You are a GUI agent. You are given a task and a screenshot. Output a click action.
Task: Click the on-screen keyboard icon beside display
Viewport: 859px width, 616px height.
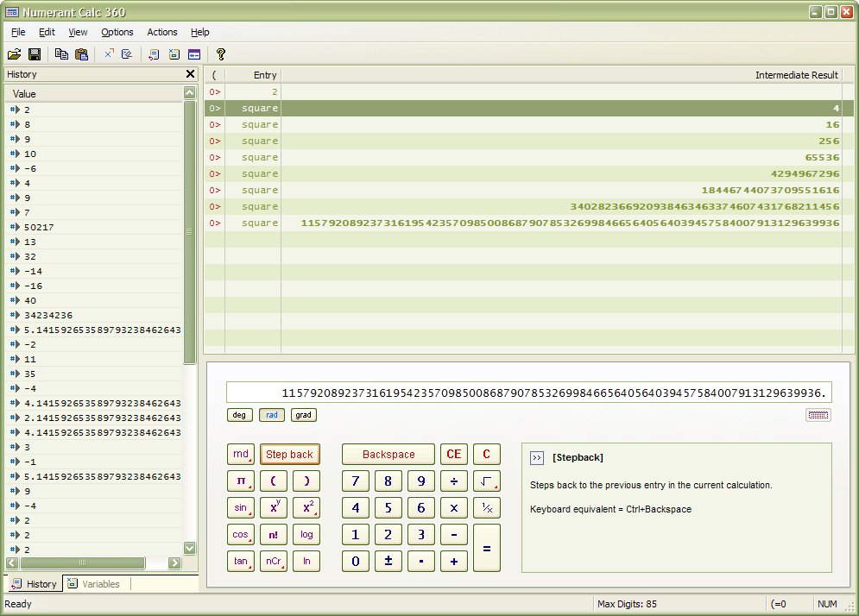818,415
